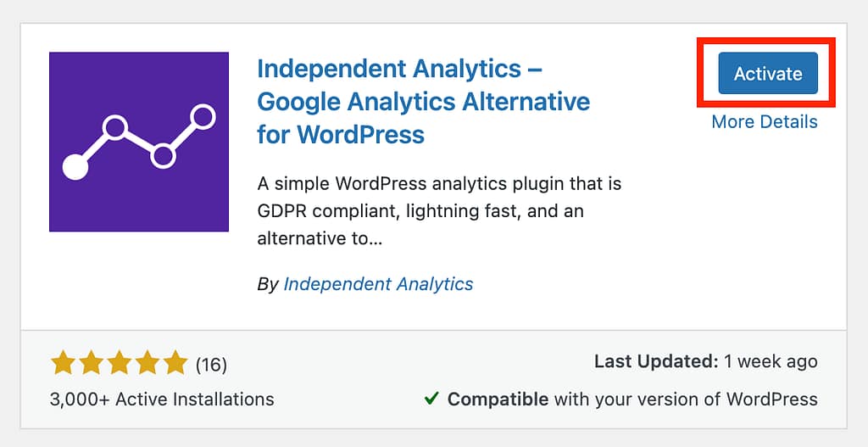
Task: Click the Activate button
Action: click(767, 74)
